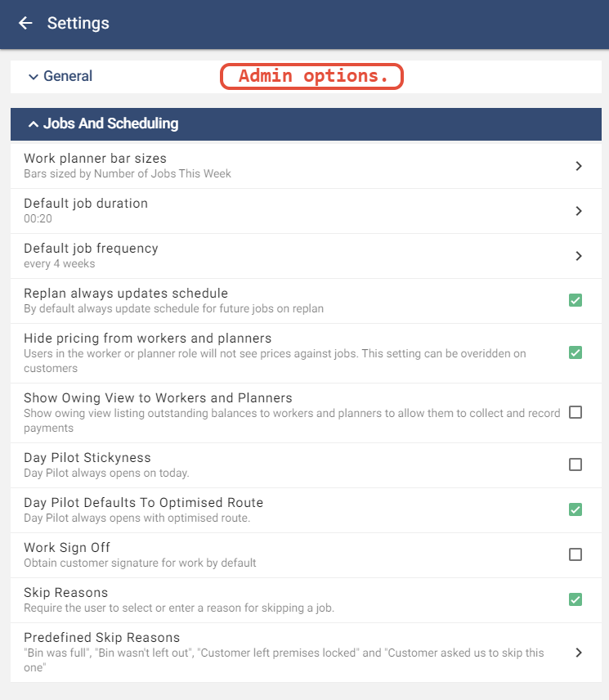The width and height of the screenshot is (609, 700).
Task: Click the Admin options annotation box
Action: (x=312, y=76)
